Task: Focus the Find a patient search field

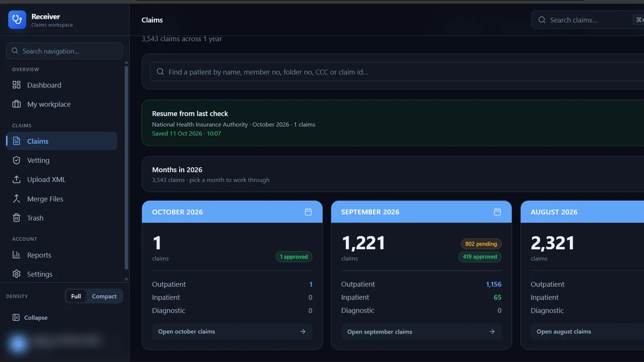Action: click(x=397, y=72)
